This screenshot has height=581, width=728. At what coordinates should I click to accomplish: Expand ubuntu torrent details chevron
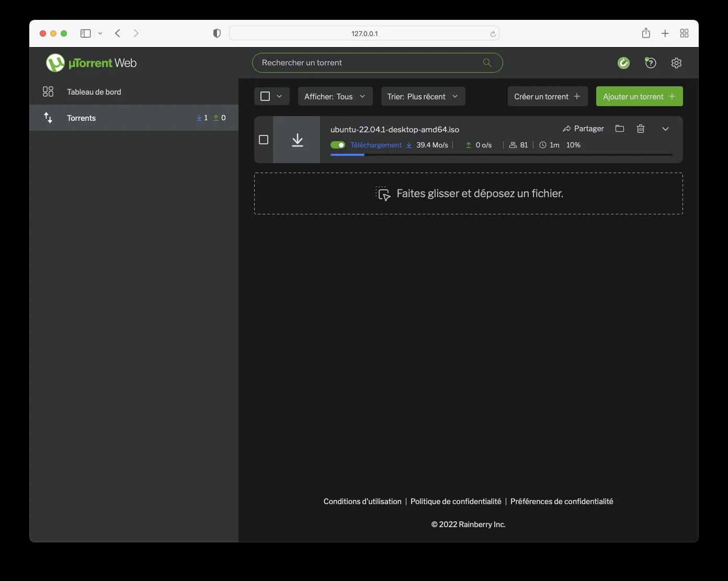click(665, 129)
